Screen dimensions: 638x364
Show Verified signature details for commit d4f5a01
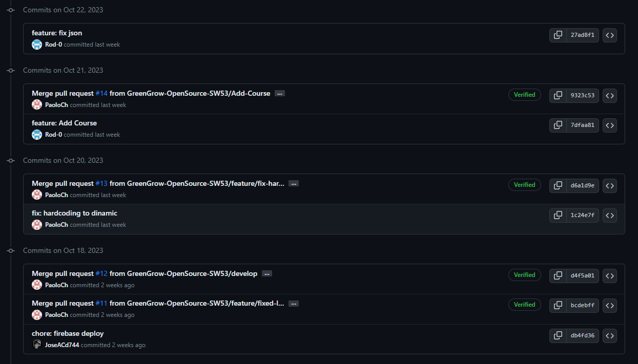525,275
